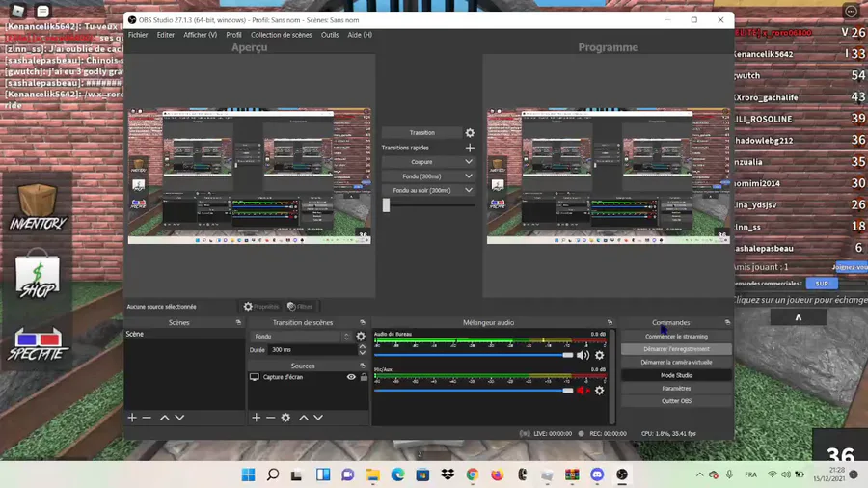Open the Roblox chat icon at top left
Screen dimensions: 868x488
(42, 11)
